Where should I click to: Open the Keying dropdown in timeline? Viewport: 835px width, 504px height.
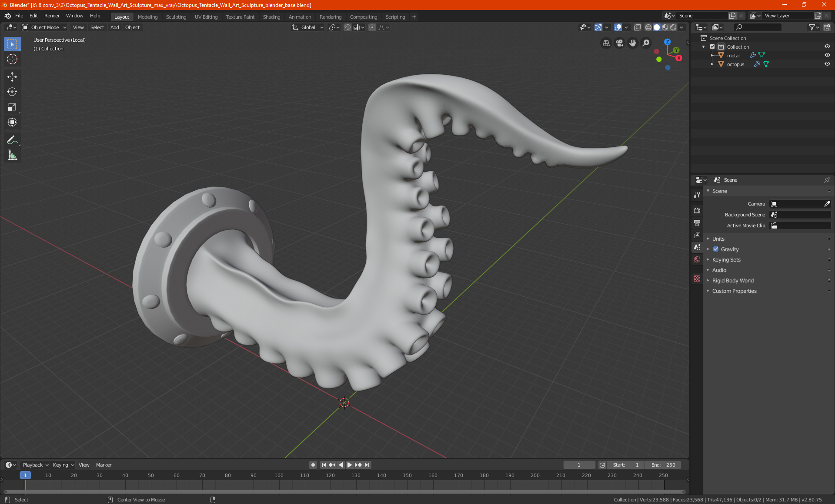(x=63, y=465)
